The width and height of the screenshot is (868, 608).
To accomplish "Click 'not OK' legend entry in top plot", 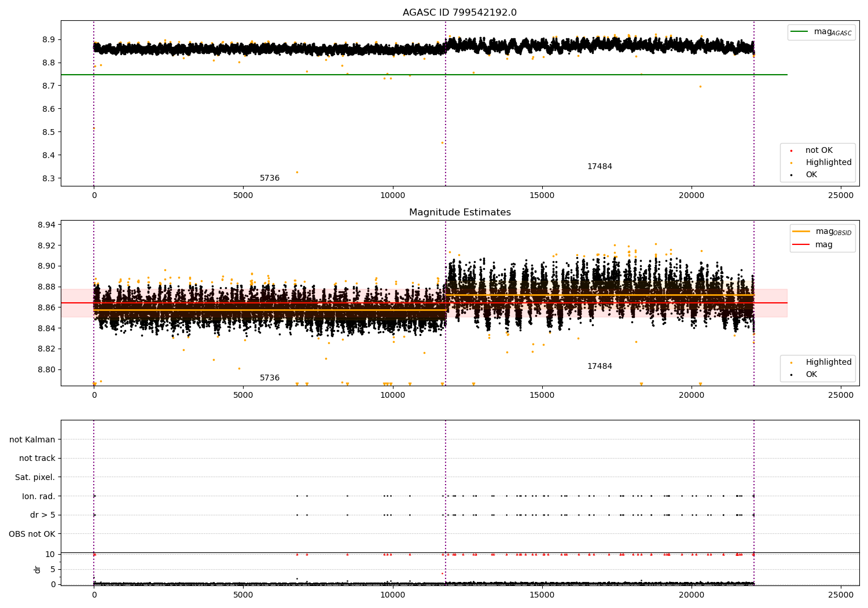I will 819,151.
